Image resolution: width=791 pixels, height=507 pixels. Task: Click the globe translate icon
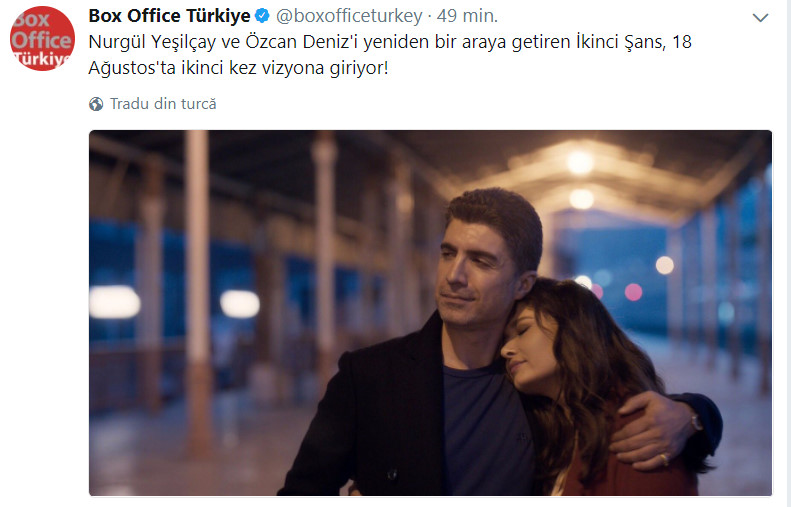pyautogui.click(x=96, y=104)
